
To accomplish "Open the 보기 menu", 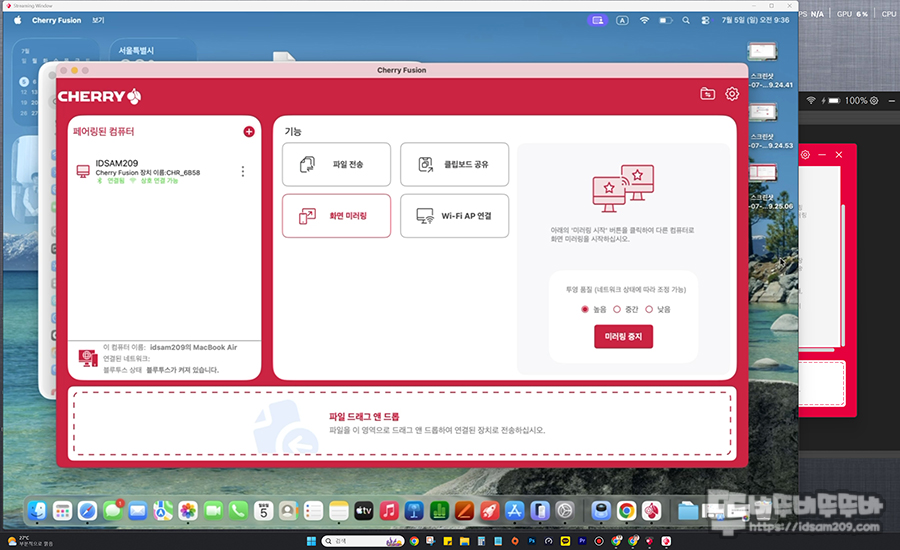I will click(x=98, y=20).
